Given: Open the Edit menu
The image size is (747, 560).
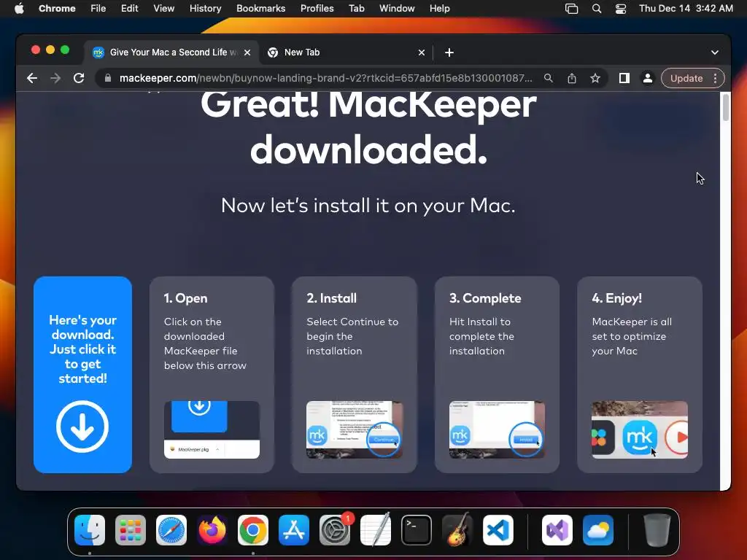Looking at the screenshot, I should pyautogui.click(x=129, y=8).
